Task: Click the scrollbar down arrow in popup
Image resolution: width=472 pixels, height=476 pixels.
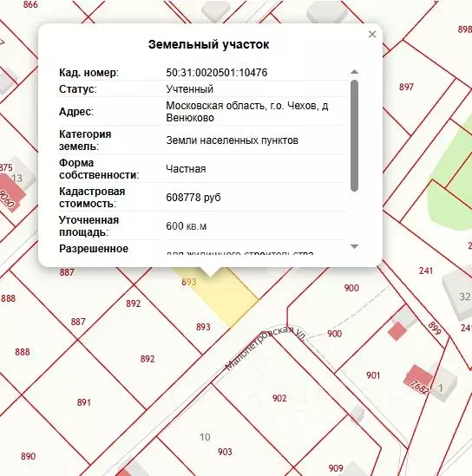Action: point(354,246)
